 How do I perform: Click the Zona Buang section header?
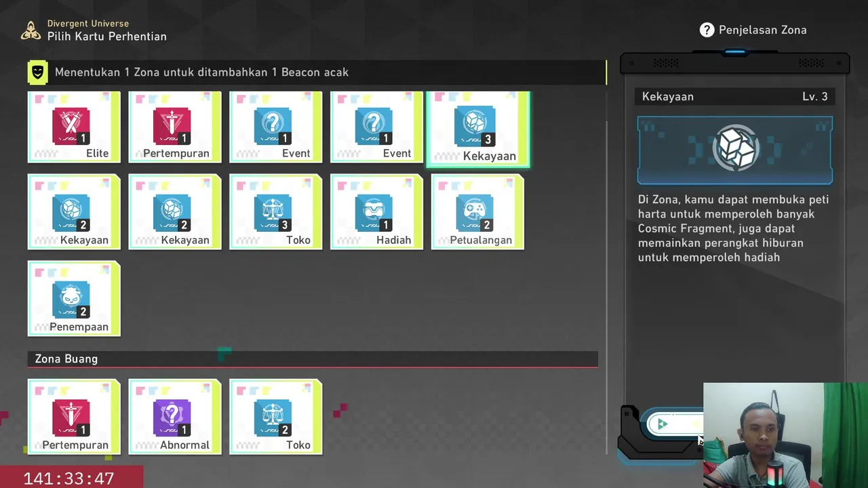pos(313,359)
